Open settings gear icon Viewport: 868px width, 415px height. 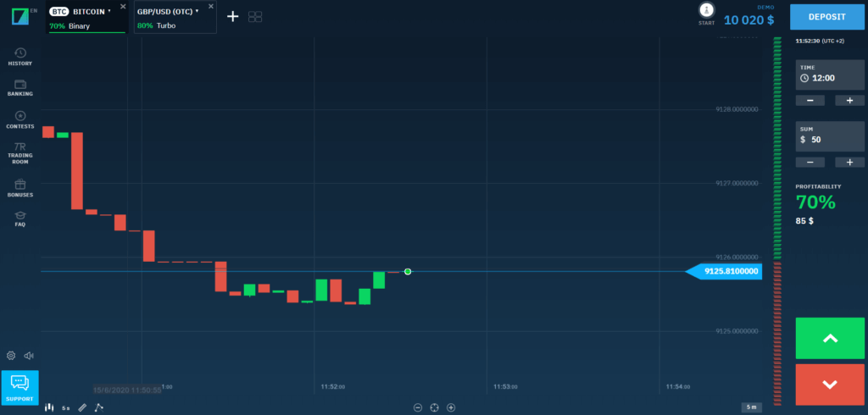point(11,356)
